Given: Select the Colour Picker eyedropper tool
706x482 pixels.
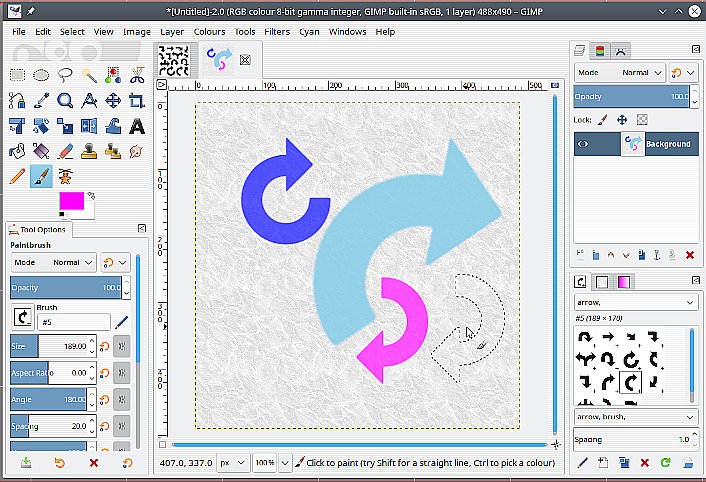Looking at the screenshot, I should coord(41,100).
